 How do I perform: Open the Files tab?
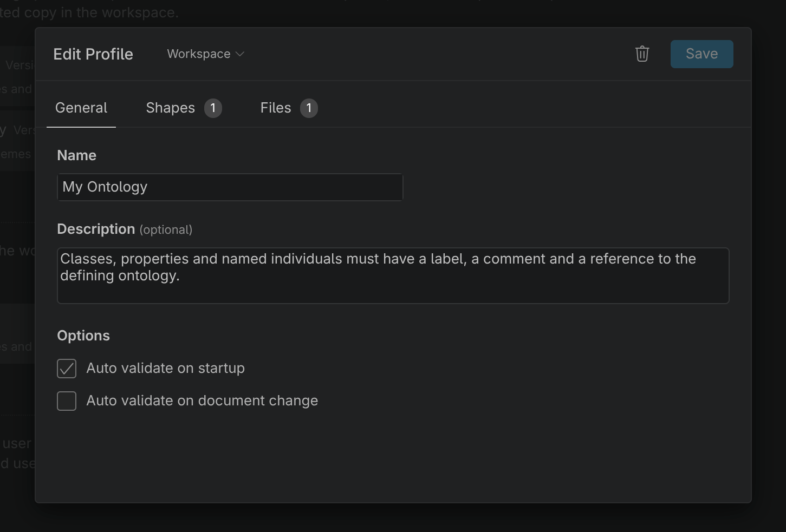click(289, 108)
